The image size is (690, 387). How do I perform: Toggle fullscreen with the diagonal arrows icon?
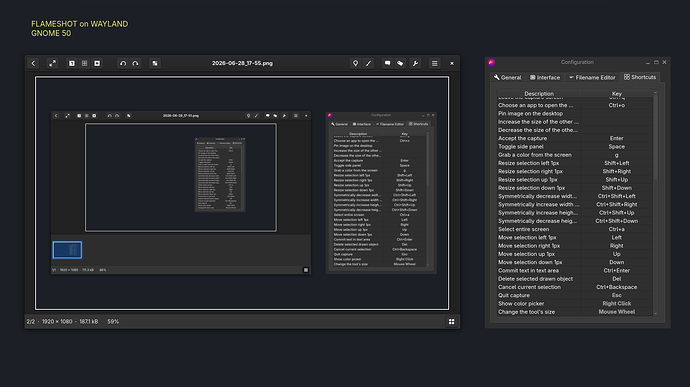pyautogui.click(x=52, y=63)
